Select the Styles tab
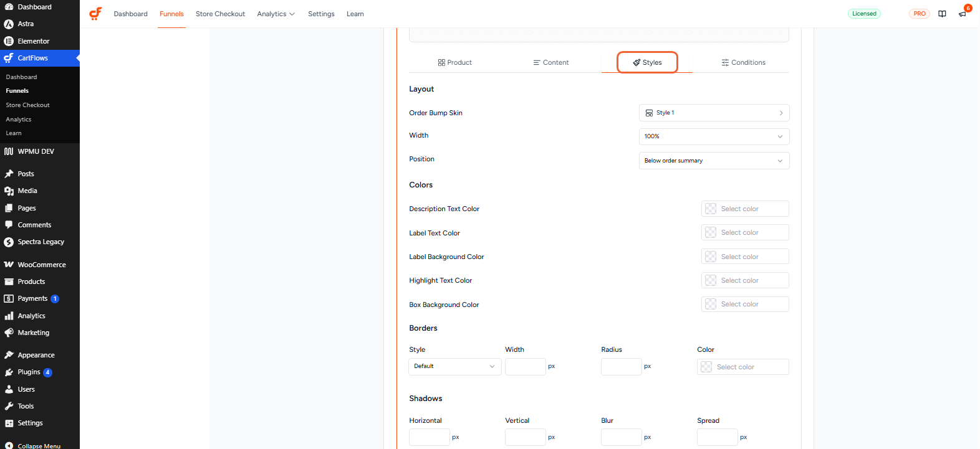The image size is (980, 449). [647, 62]
